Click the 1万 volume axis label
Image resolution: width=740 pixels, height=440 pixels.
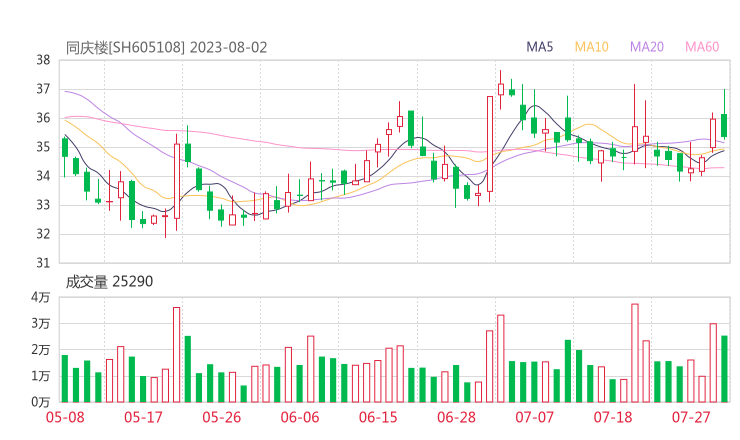point(41,376)
